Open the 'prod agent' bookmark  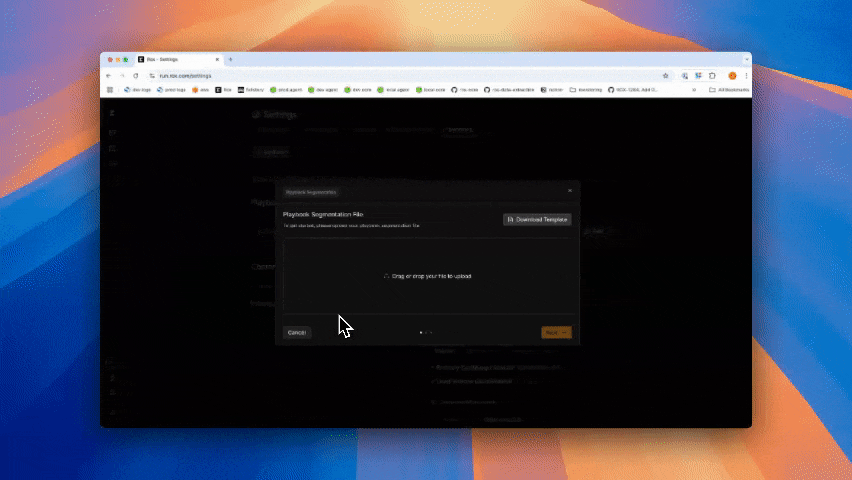click(x=284, y=89)
